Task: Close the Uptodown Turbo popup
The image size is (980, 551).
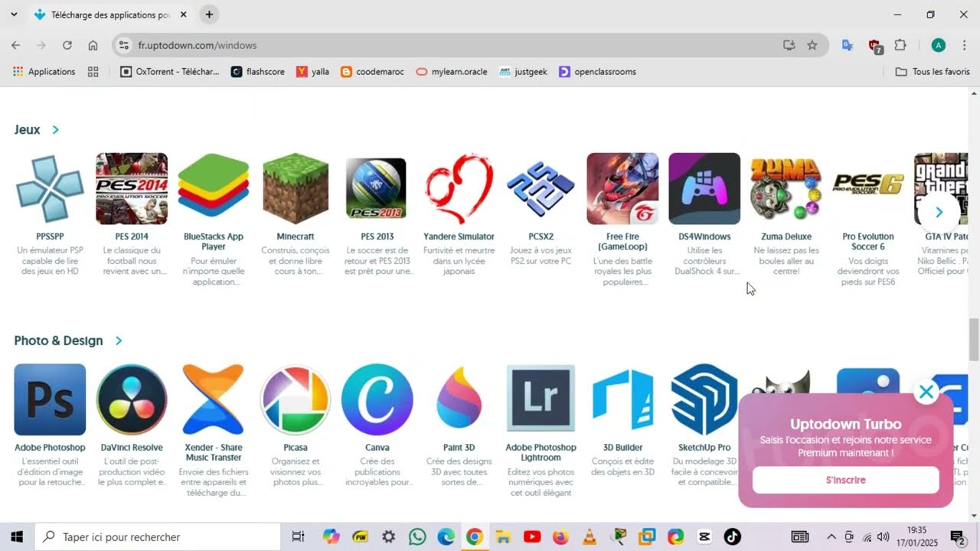Action: [x=926, y=392]
